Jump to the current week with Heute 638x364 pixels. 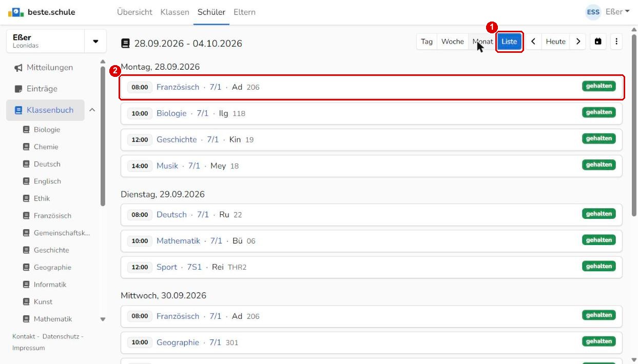click(555, 42)
